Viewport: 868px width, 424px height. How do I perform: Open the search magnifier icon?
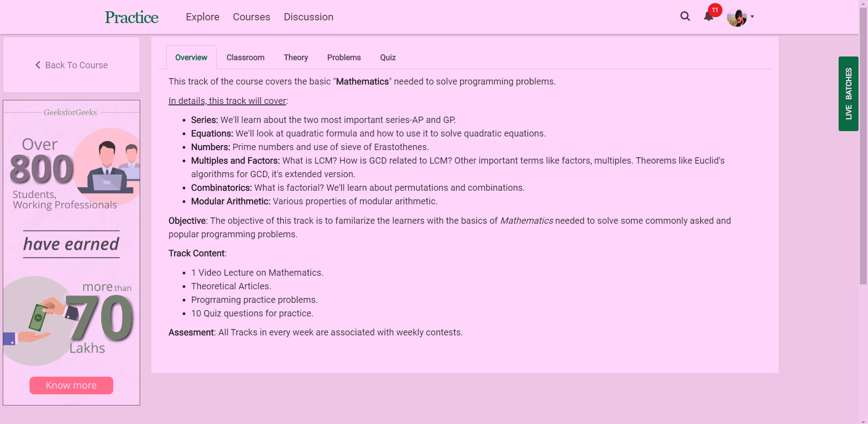[685, 17]
